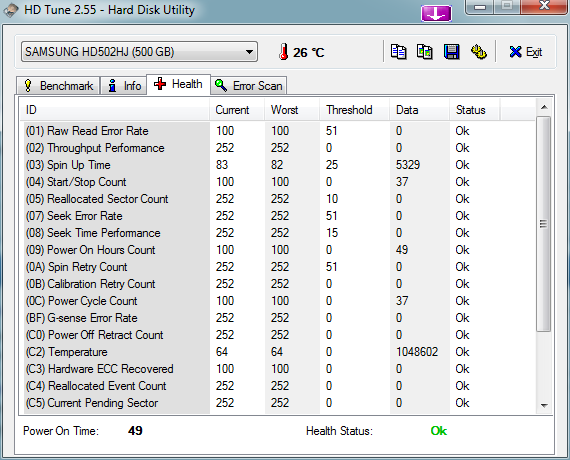This screenshot has height=460, width=570.
Task: Click the copy screenshot to clipboard icon
Action: (425, 52)
